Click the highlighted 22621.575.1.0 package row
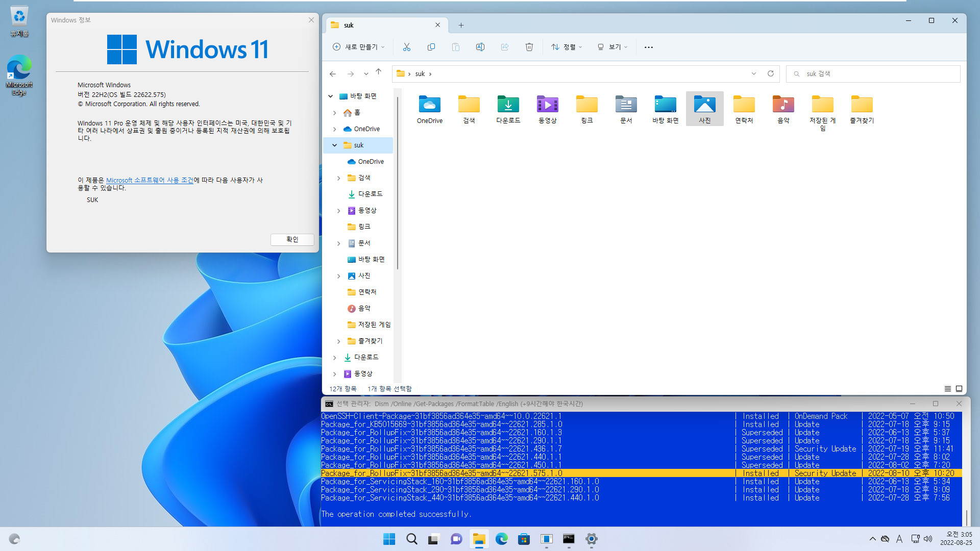The image size is (980, 551). 641,473
